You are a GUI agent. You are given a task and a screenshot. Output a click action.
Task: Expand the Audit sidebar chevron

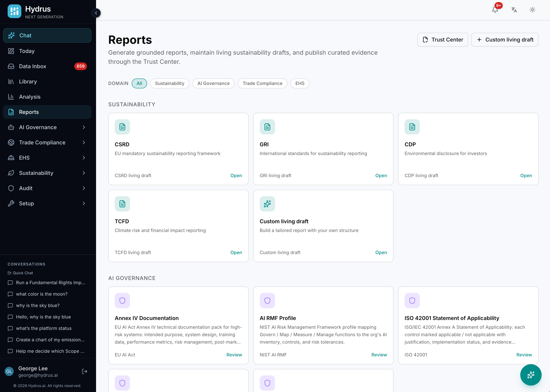(x=84, y=188)
